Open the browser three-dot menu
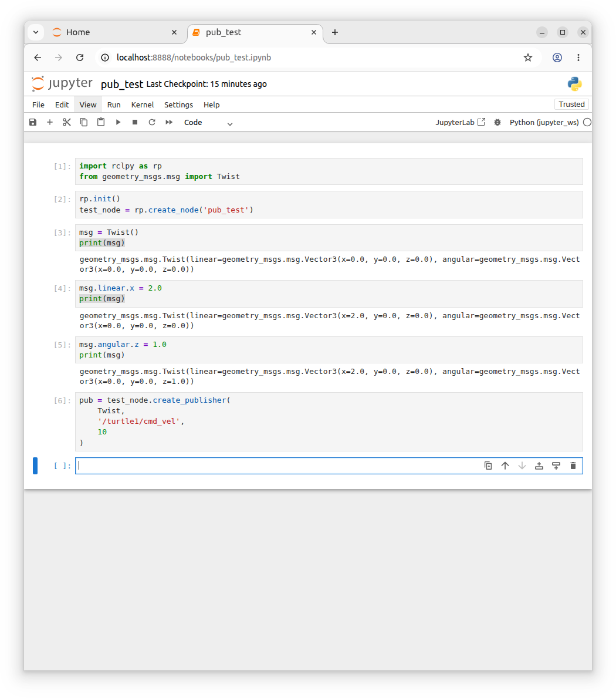 (x=578, y=58)
